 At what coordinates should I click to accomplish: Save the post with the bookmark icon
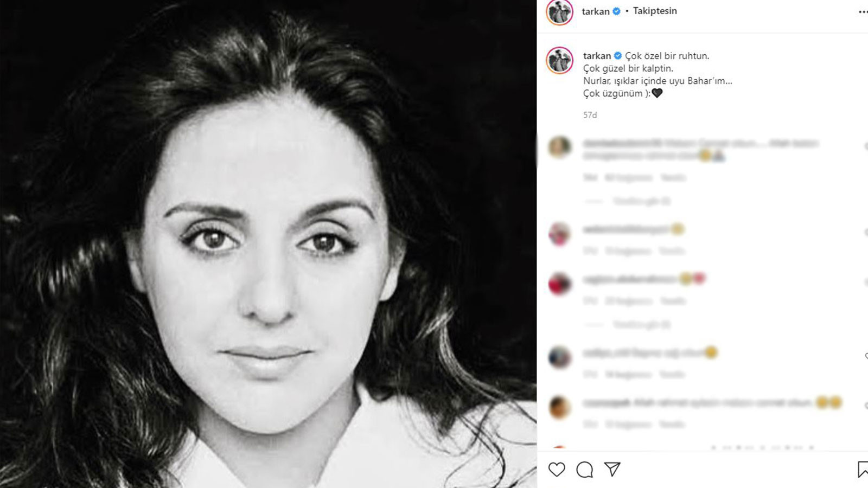863,470
